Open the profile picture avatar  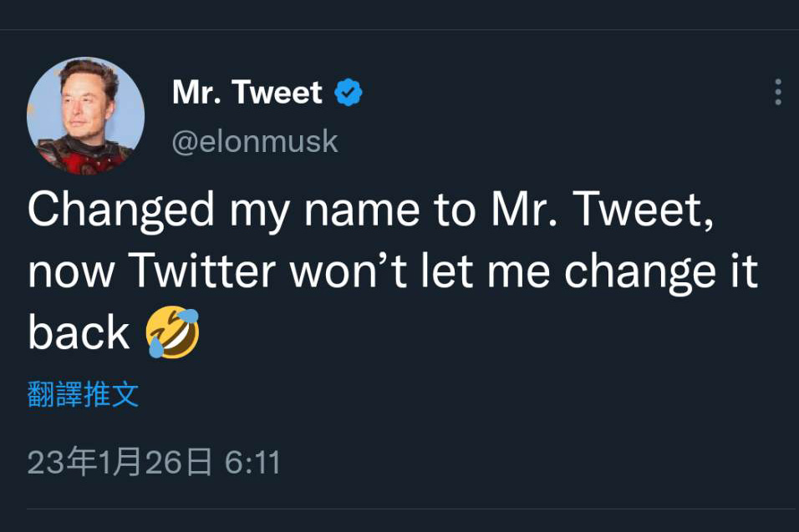(86, 115)
